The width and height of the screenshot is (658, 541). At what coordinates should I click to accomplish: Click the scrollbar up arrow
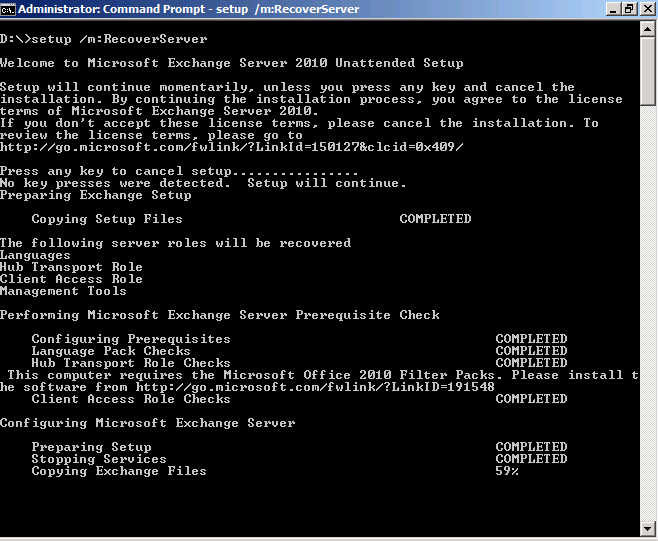click(648, 29)
